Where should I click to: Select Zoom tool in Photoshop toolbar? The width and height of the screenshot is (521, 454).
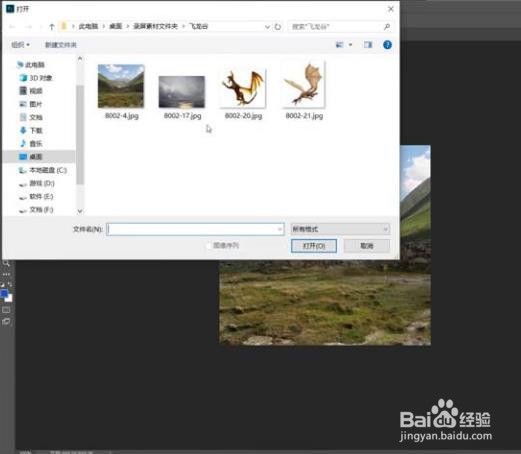click(6, 264)
